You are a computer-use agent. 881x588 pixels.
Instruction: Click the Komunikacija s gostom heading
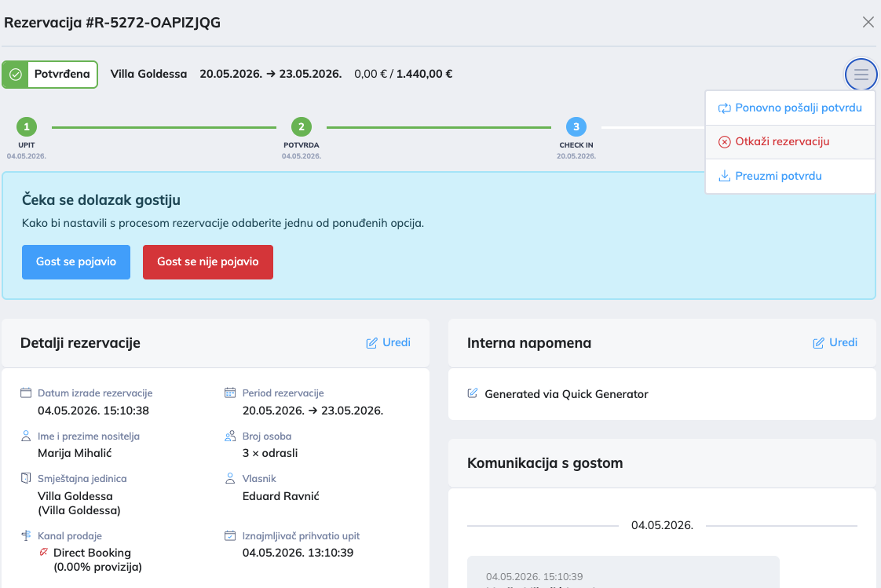coord(545,463)
